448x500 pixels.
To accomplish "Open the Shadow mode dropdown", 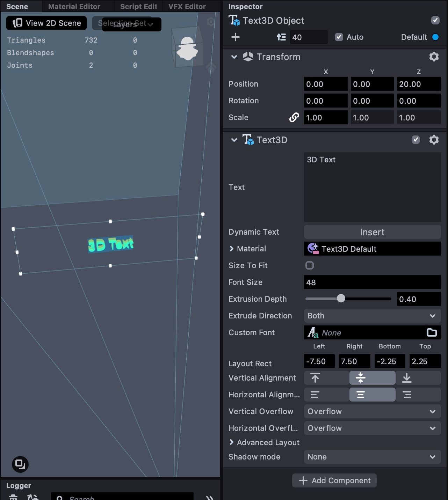I will click(x=372, y=457).
